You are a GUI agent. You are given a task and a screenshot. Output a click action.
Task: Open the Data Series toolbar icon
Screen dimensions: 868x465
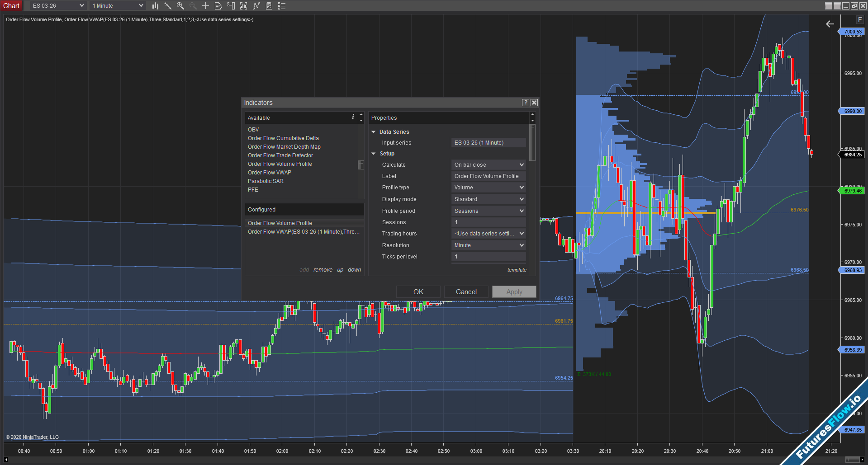coord(218,6)
